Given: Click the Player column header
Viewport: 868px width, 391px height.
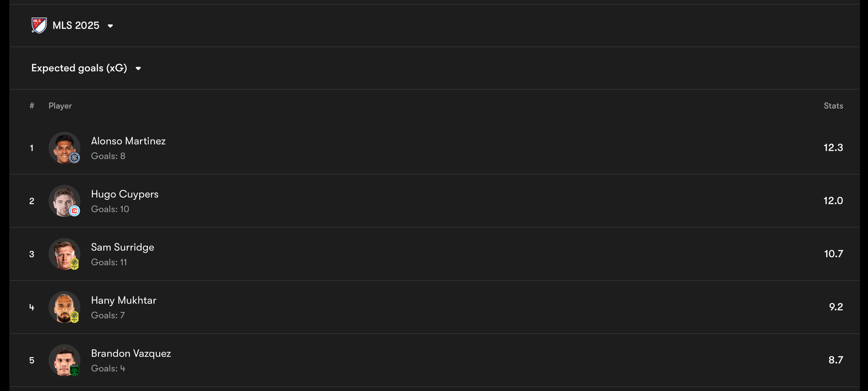Looking at the screenshot, I should click(60, 106).
